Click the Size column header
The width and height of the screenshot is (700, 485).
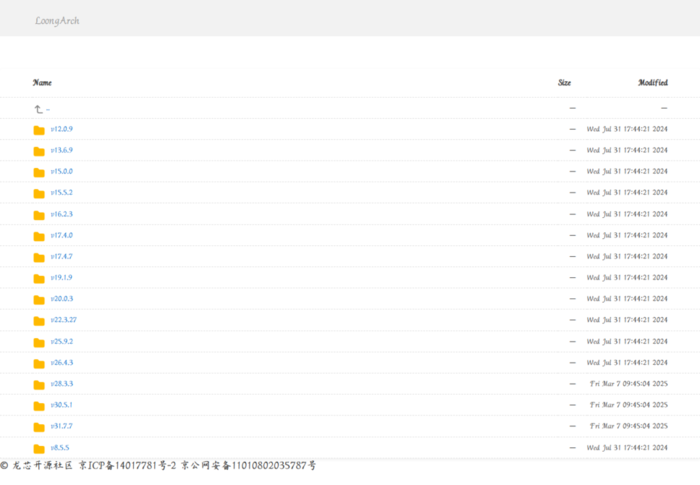point(564,83)
